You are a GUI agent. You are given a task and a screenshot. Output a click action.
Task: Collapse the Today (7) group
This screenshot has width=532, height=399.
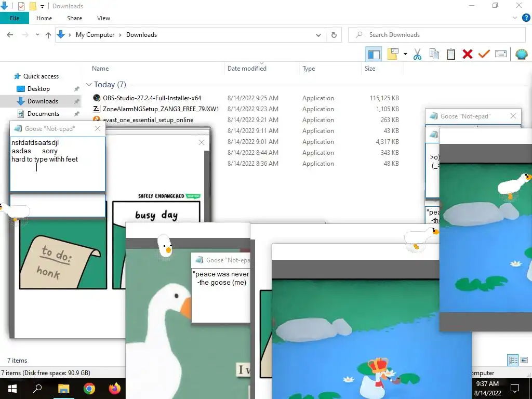[89, 85]
